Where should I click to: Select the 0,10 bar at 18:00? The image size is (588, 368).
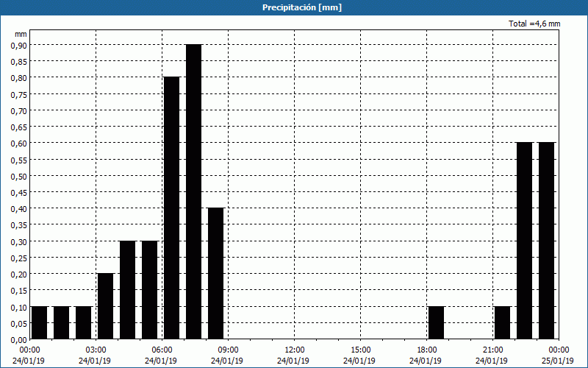[437, 323]
